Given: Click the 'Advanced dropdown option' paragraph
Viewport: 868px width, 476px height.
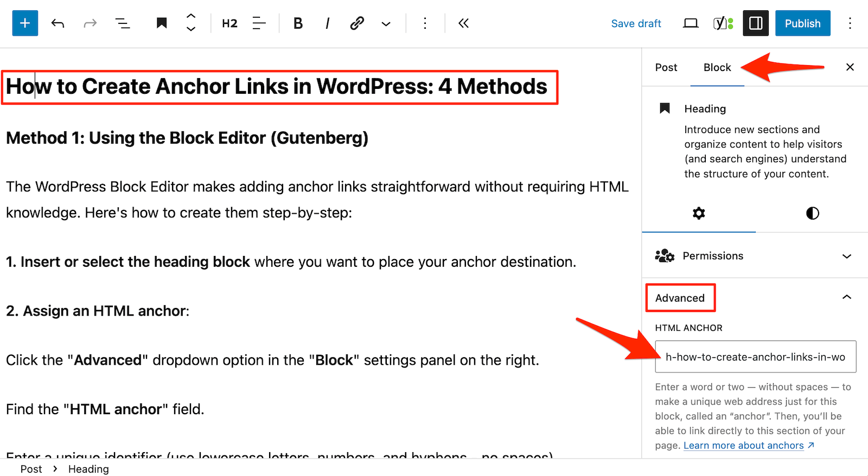Looking at the screenshot, I should pos(272,361).
